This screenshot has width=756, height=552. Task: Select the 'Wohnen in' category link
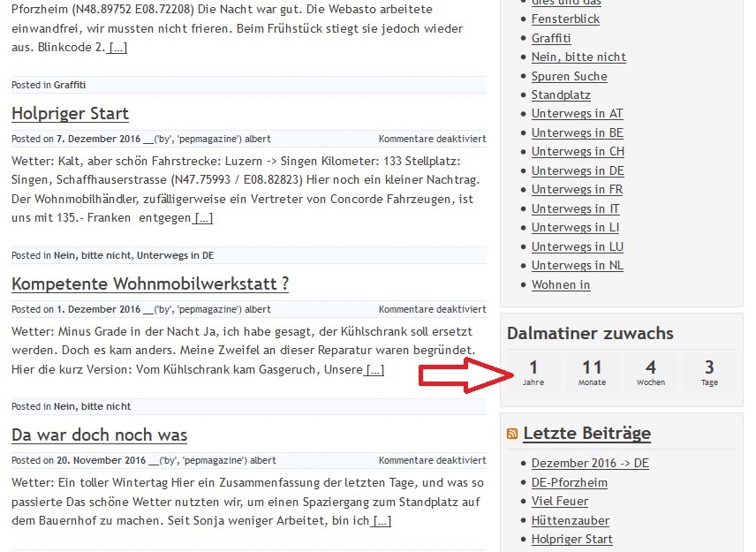click(561, 284)
